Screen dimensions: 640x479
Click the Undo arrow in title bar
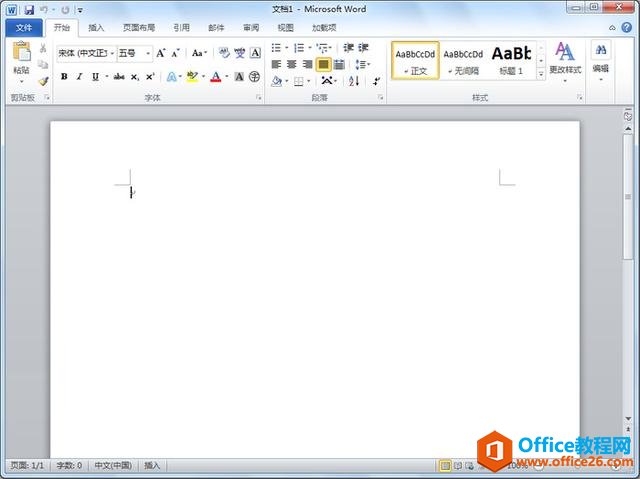click(x=44, y=10)
